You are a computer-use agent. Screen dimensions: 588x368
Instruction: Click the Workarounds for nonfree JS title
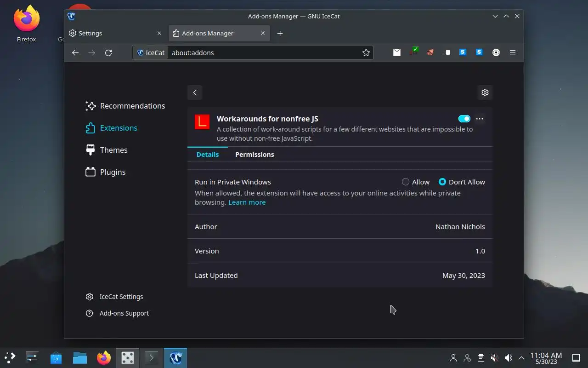click(x=267, y=119)
